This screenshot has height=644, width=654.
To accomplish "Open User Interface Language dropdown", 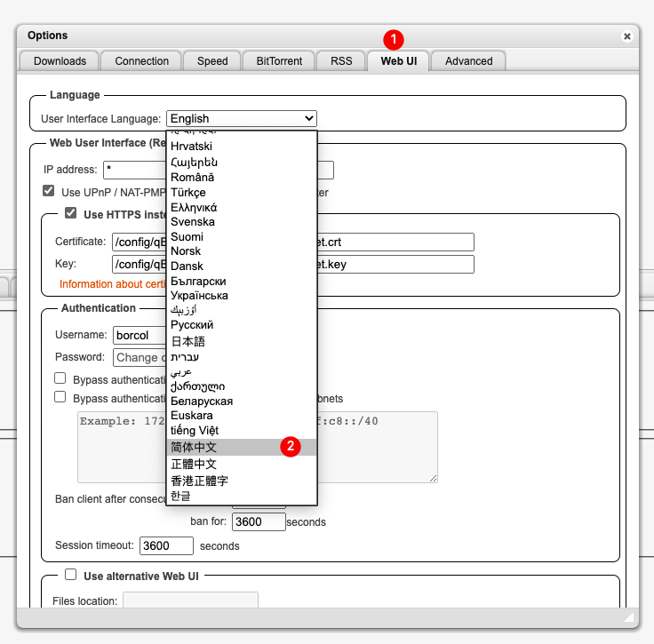I will (x=242, y=118).
